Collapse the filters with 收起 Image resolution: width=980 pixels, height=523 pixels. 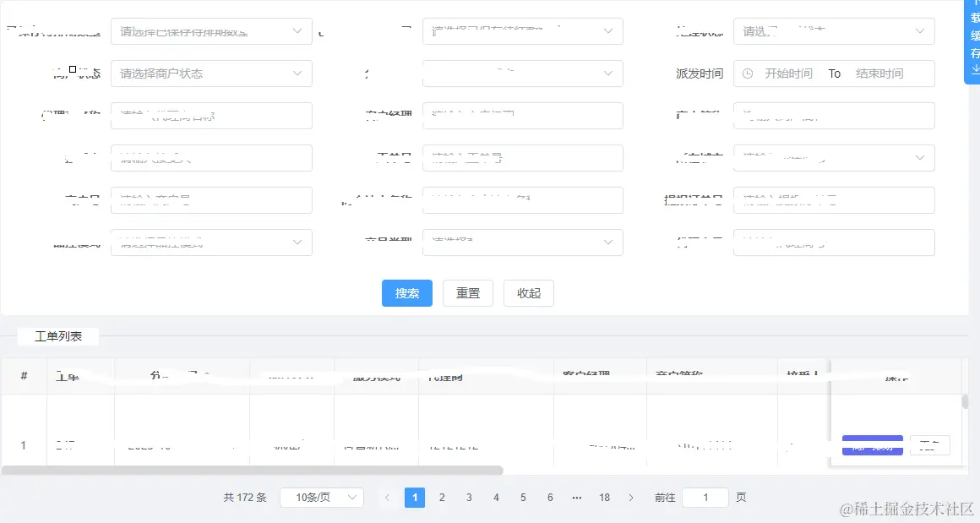[529, 293]
